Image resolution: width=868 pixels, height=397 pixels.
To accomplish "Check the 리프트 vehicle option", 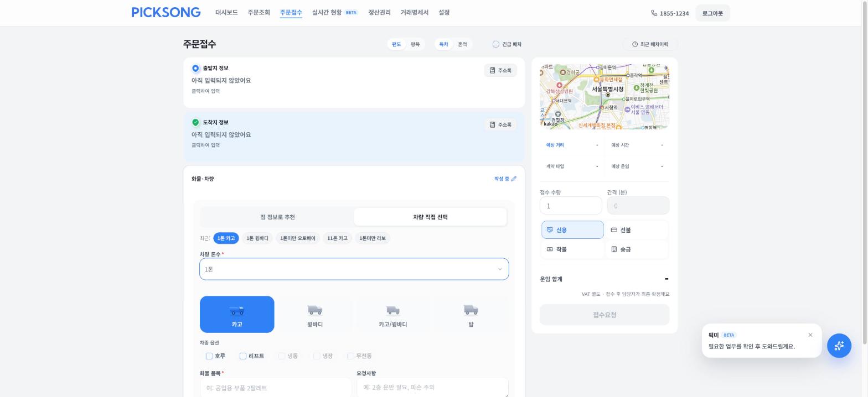I will point(243,356).
